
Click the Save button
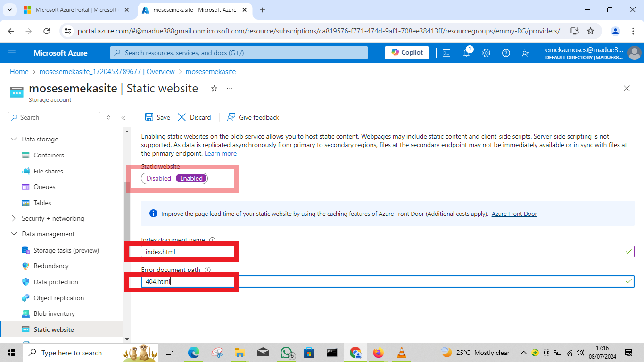point(157,117)
